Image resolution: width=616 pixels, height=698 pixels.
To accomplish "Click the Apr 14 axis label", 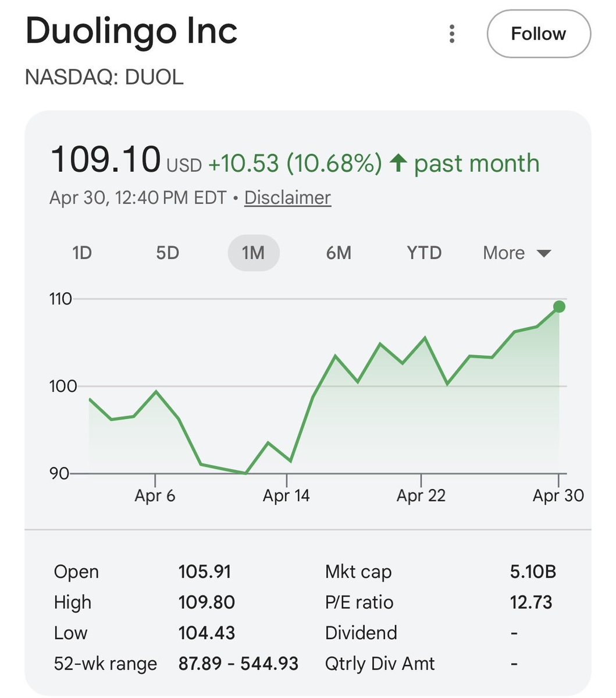I will 286,495.
